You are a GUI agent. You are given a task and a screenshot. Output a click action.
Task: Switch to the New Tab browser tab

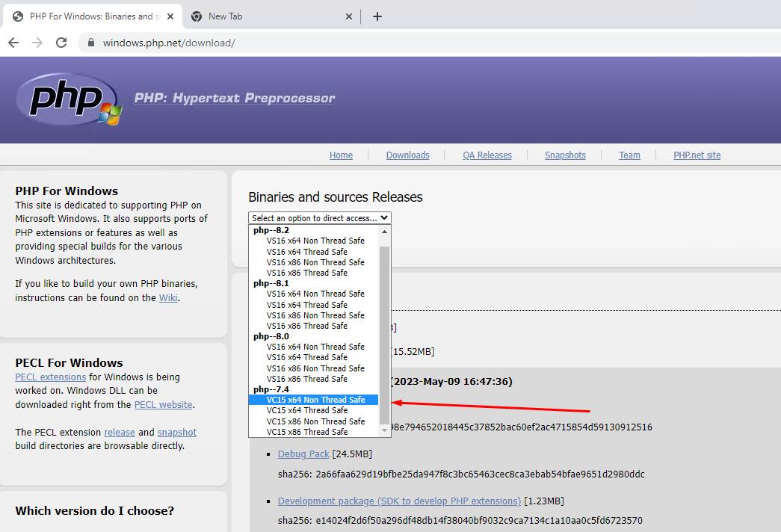pos(247,16)
